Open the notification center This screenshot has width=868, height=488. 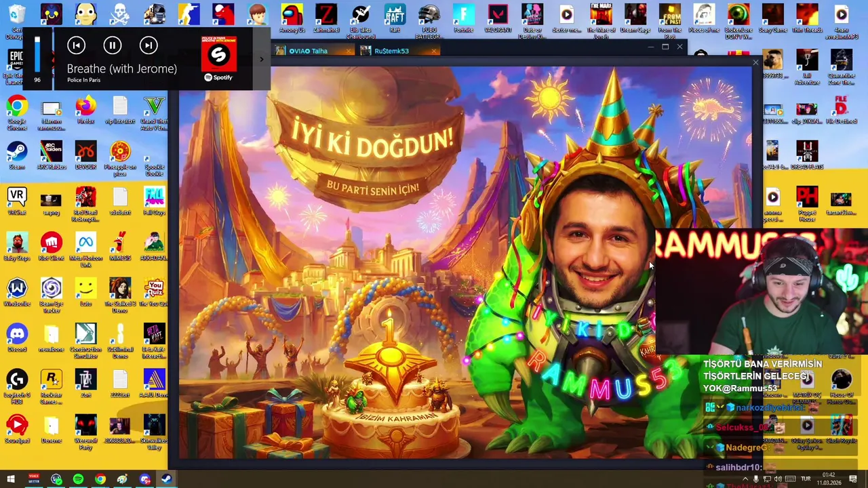tap(853, 479)
